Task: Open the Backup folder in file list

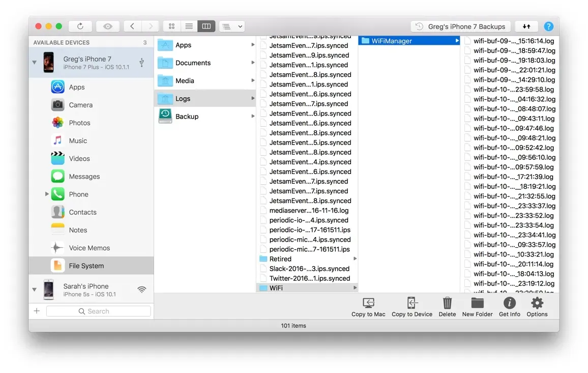Action: [x=187, y=117]
